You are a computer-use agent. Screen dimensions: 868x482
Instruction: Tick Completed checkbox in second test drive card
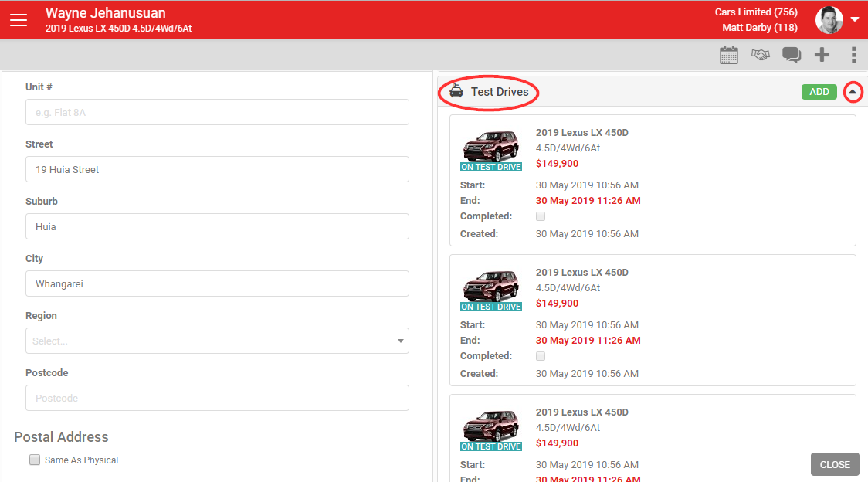tap(541, 355)
